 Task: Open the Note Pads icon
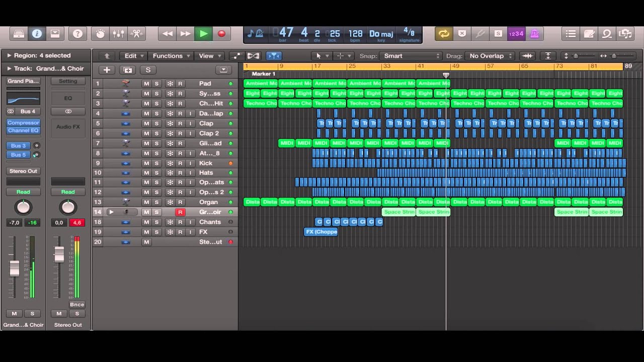point(589,34)
